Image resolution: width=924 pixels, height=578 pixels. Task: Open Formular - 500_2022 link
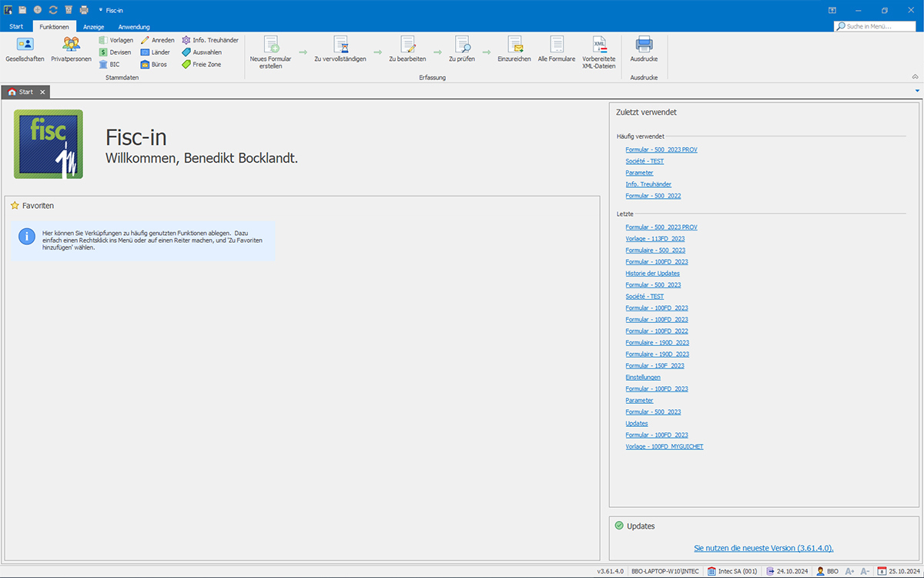coord(653,196)
